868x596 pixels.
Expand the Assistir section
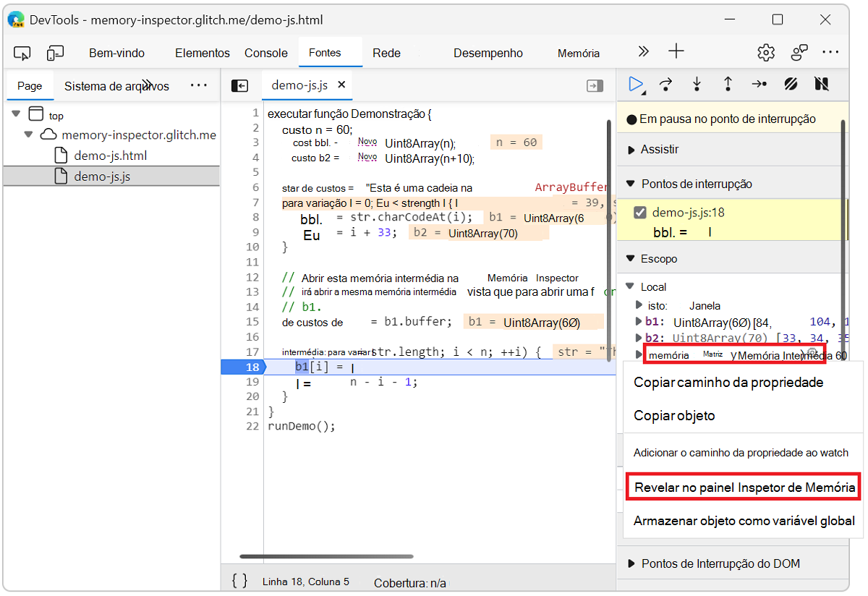click(632, 149)
